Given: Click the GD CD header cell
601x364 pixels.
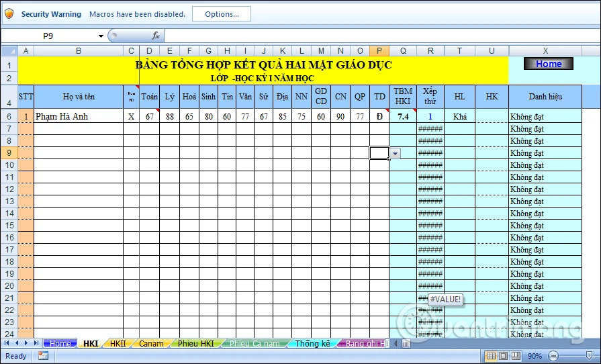Looking at the screenshot, I should coord(321,97).
